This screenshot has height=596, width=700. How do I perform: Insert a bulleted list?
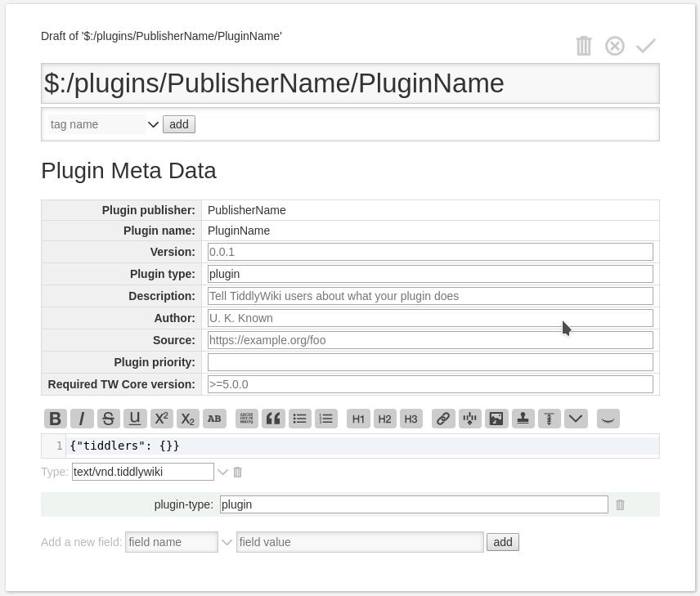299,419
